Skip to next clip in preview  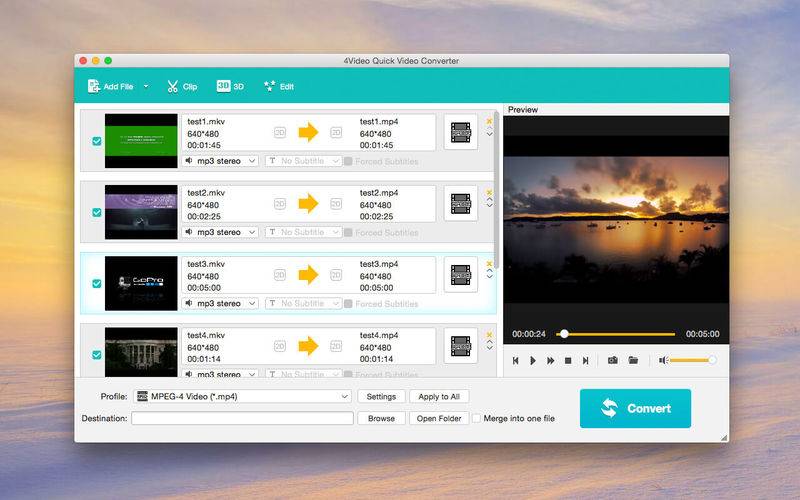586,361
